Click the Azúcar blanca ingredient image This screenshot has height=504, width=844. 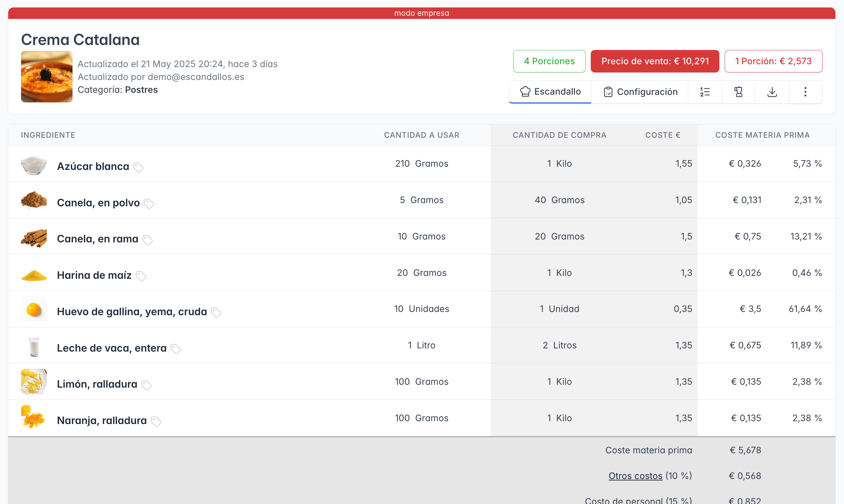point(34,165)
